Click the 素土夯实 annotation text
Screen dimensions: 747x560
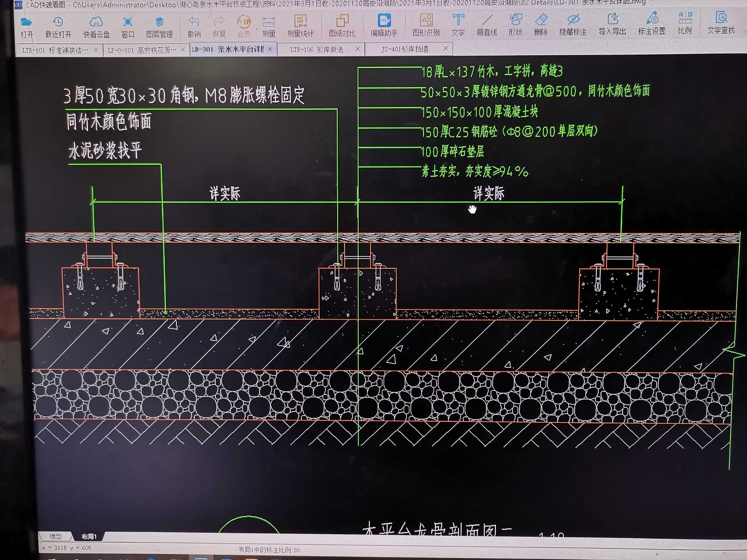(475, 171)
